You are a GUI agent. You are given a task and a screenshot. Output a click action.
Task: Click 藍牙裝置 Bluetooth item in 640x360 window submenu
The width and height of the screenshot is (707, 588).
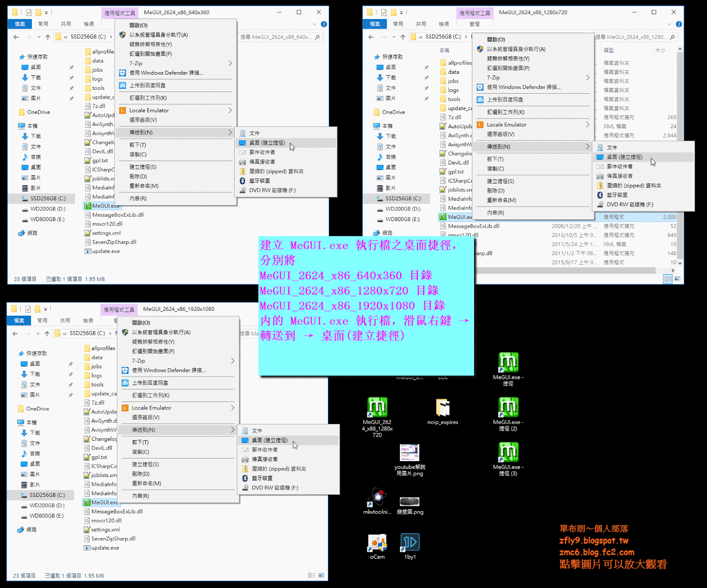click(259, 181)
